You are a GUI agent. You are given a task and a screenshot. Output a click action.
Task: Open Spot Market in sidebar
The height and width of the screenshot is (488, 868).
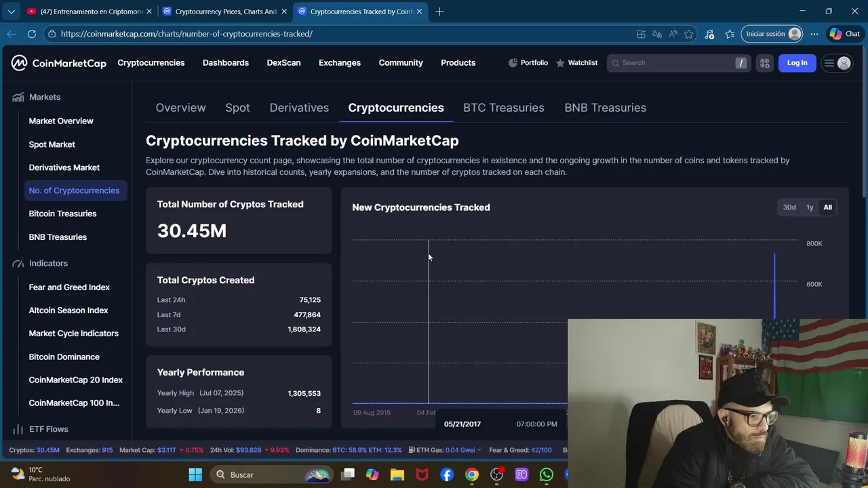(52, 144)
